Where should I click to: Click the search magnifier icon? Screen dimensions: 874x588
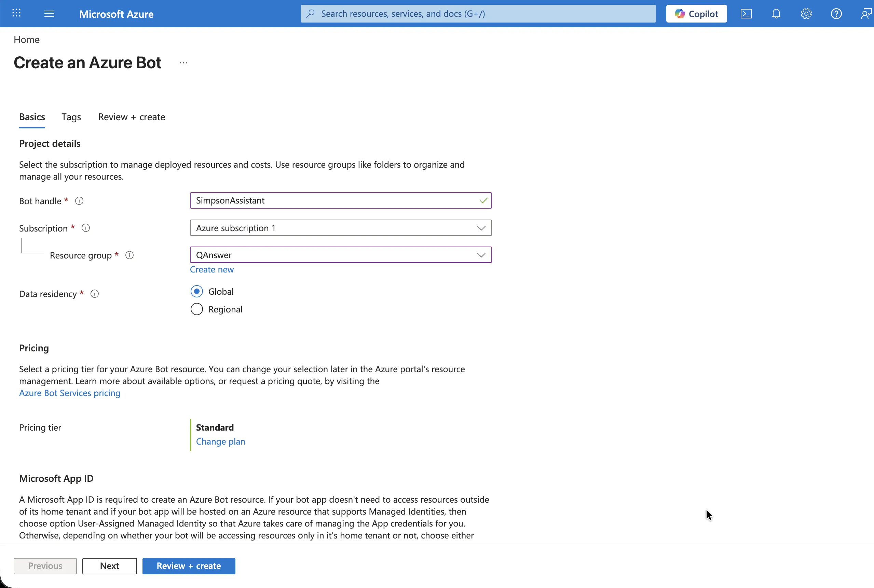pos(311,14)
